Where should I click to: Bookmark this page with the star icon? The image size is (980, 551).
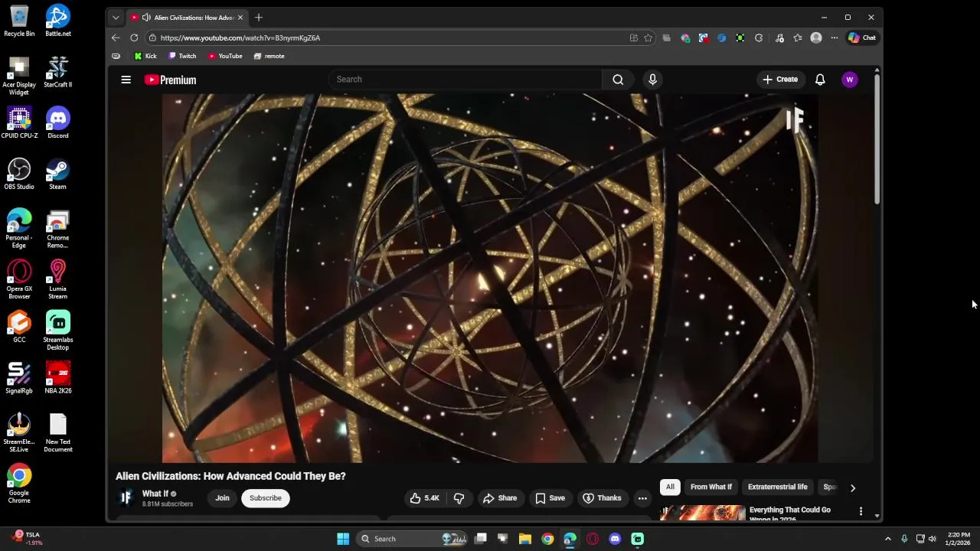pos(648,37)
